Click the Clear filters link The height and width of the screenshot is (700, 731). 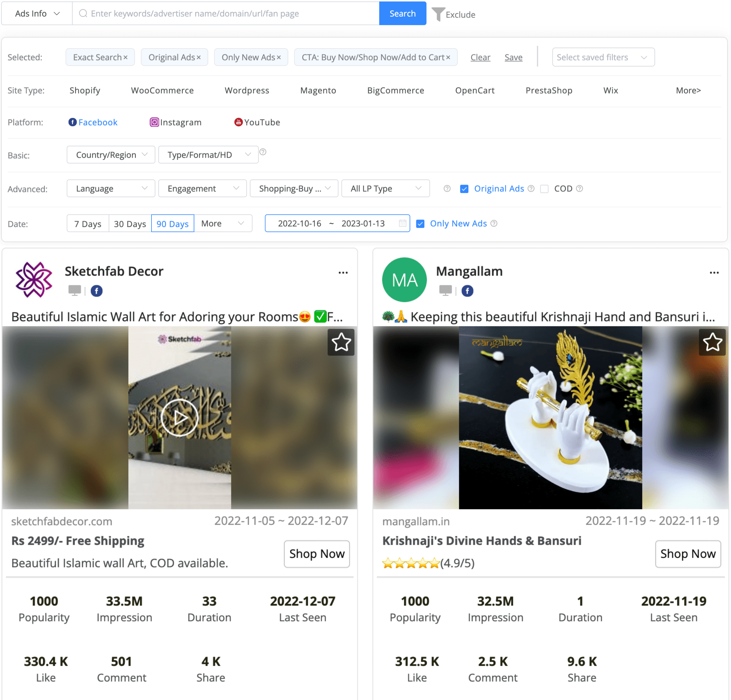pos(480,58)
